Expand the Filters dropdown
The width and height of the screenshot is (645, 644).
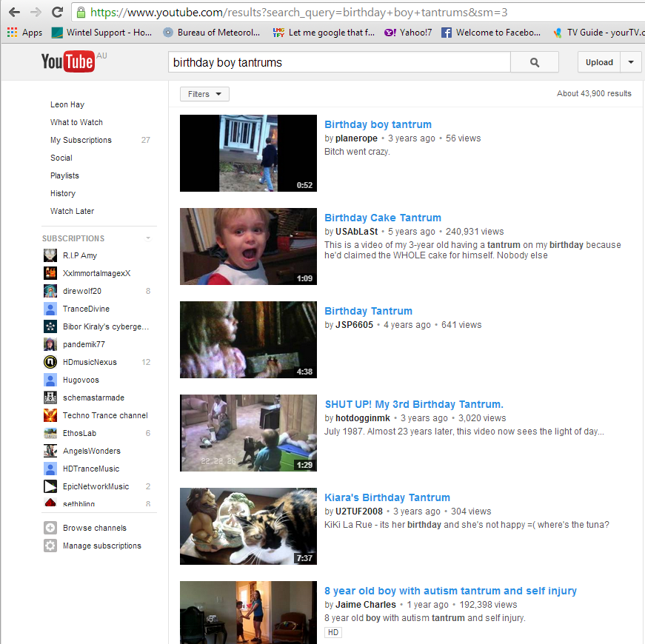point(204,94)
